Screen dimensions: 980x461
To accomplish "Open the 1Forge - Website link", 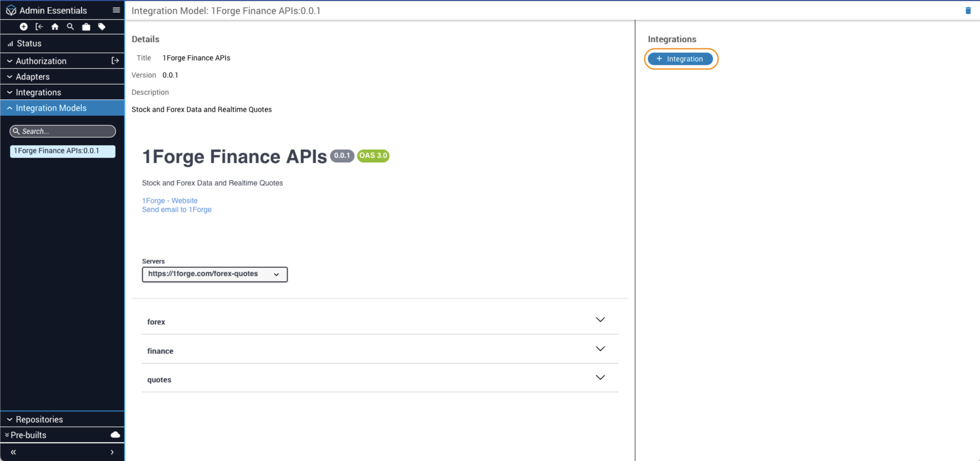I will (170, 201).
